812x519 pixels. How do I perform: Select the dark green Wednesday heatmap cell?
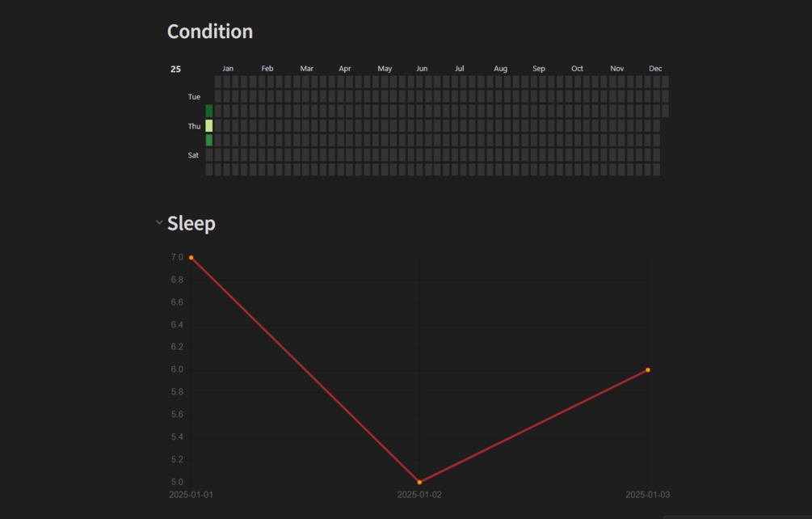209,112
